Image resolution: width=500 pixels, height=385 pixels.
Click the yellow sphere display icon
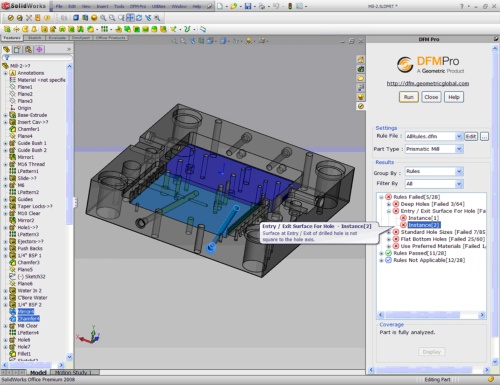tap(94, 18)
